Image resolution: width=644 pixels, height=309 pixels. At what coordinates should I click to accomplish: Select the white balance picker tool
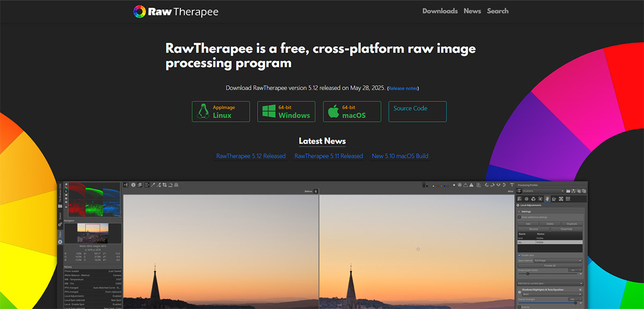coord(153,185)
